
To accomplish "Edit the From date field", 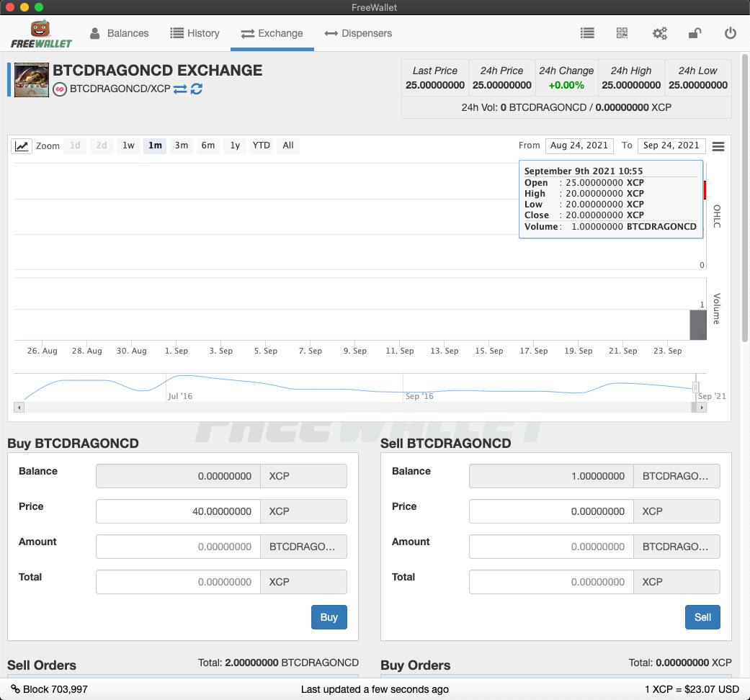I will pos(579,145).
